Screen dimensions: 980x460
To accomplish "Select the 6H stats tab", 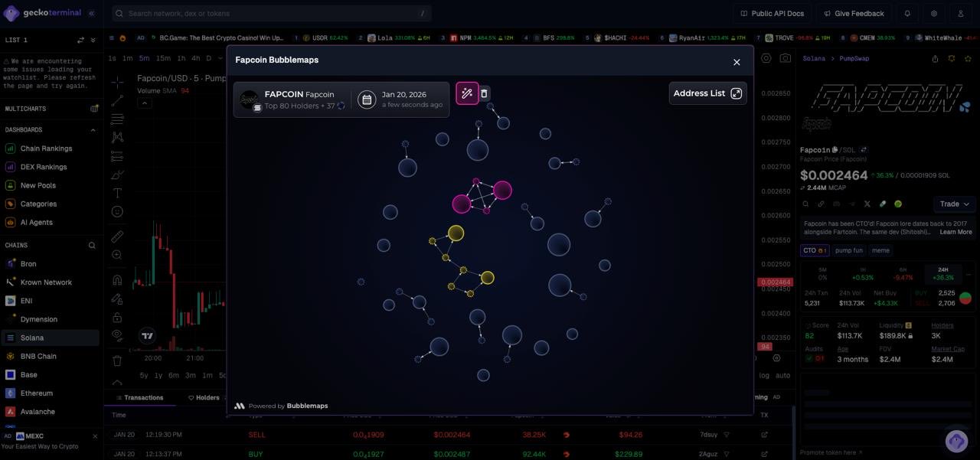I will [903, 273].
